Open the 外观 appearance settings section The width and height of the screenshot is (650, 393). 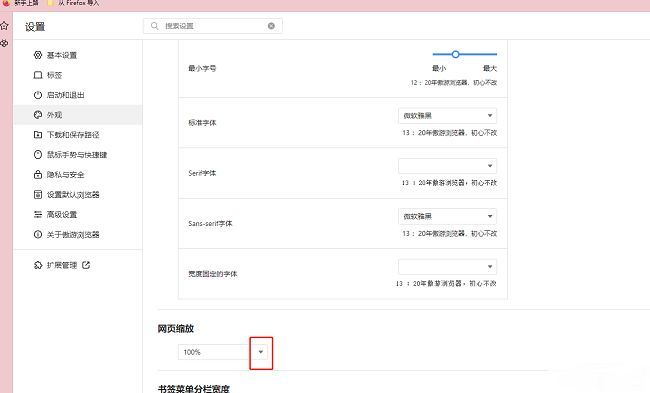(x=78, y=114)
